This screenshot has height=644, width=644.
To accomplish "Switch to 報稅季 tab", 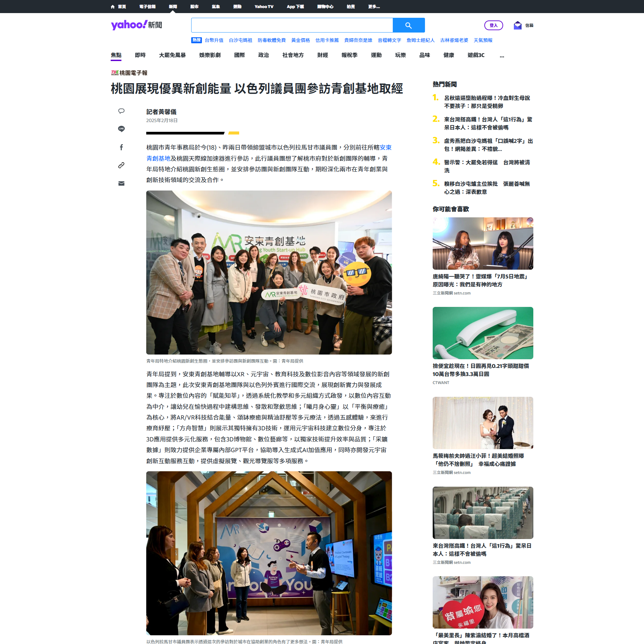I will [x=350, y=55].
